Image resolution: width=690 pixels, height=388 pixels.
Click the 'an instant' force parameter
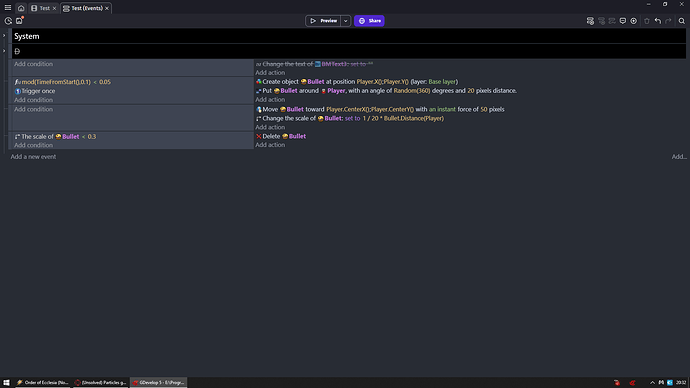tap(442, 109)
